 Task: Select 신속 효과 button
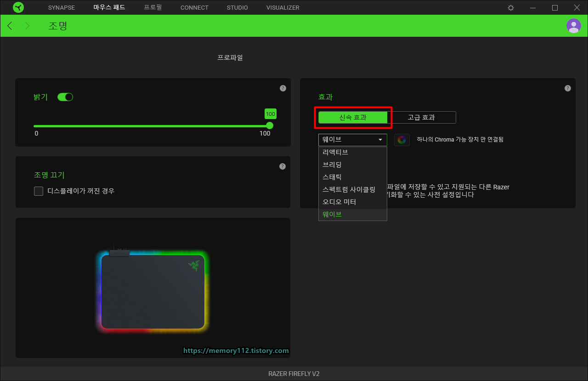click(353, 118)
